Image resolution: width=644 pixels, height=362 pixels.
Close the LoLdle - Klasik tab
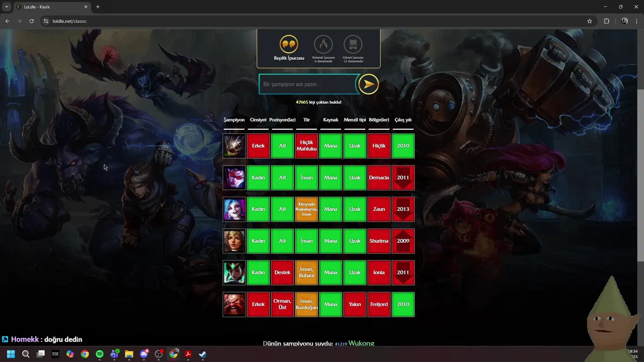click(x=86, y=7)
